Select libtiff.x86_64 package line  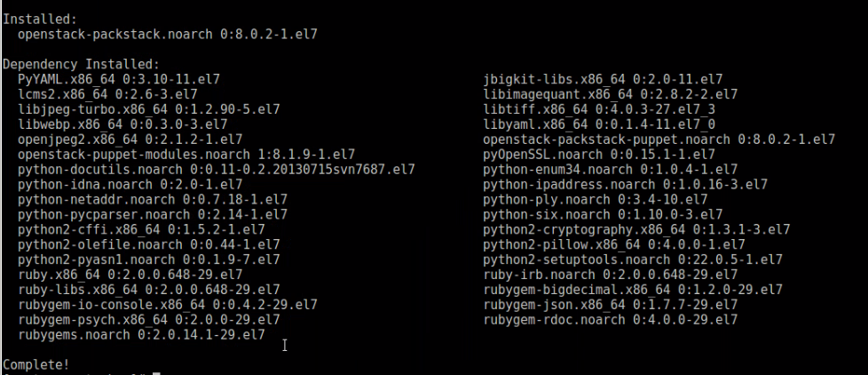point(599,109)
